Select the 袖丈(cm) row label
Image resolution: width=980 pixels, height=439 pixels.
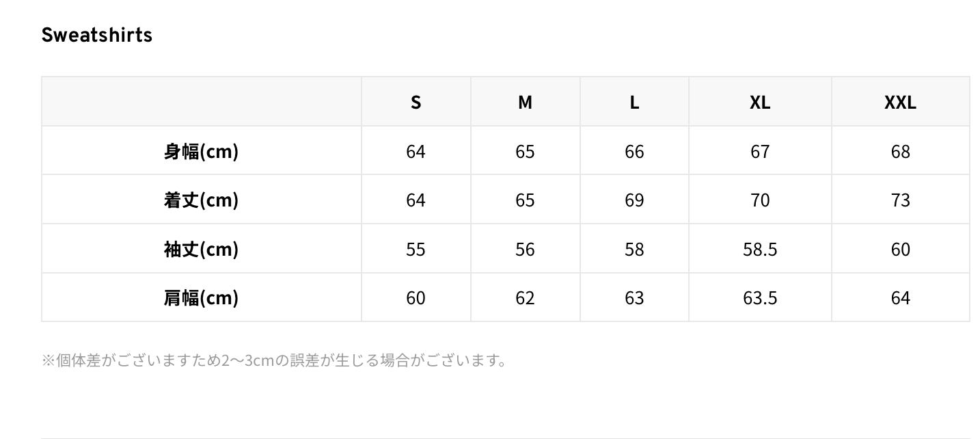pos(201,249)
